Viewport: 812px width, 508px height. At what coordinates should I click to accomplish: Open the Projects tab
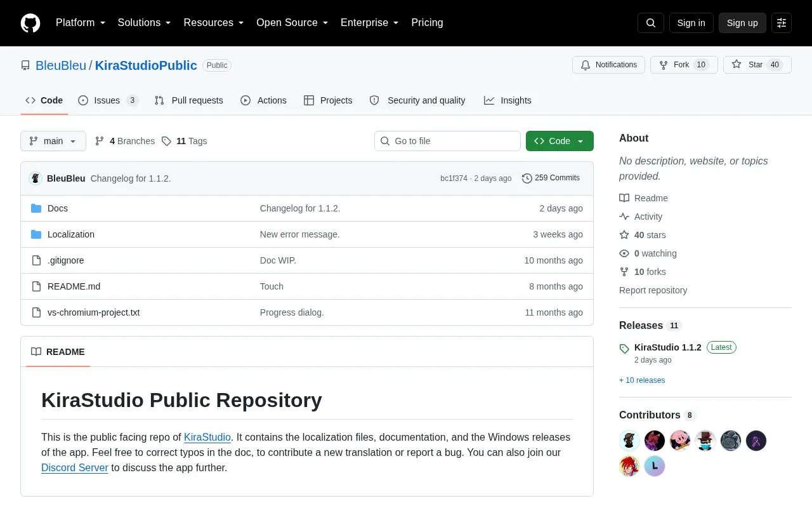click(328, 100)
